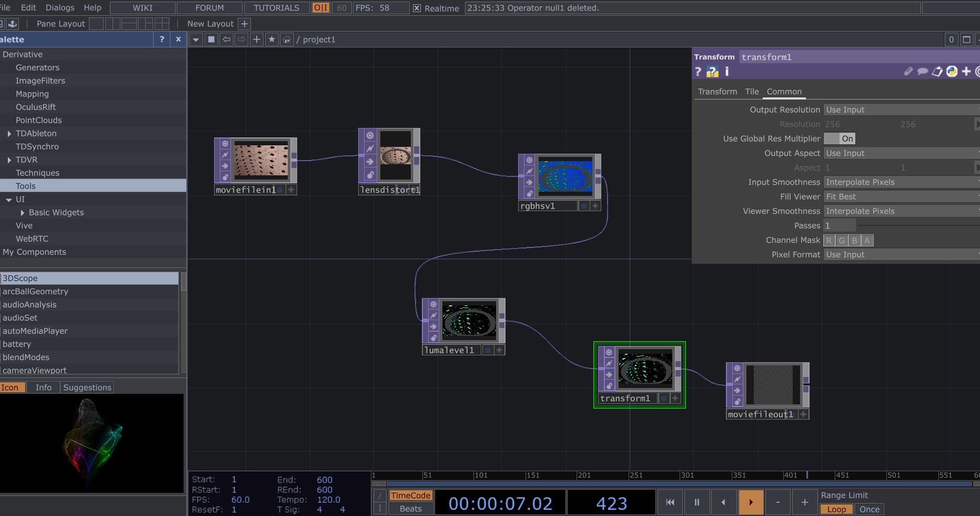Open the TUTORIALS page
The width and height of the screenshot is (980, 516).
(x=276, y=7)
